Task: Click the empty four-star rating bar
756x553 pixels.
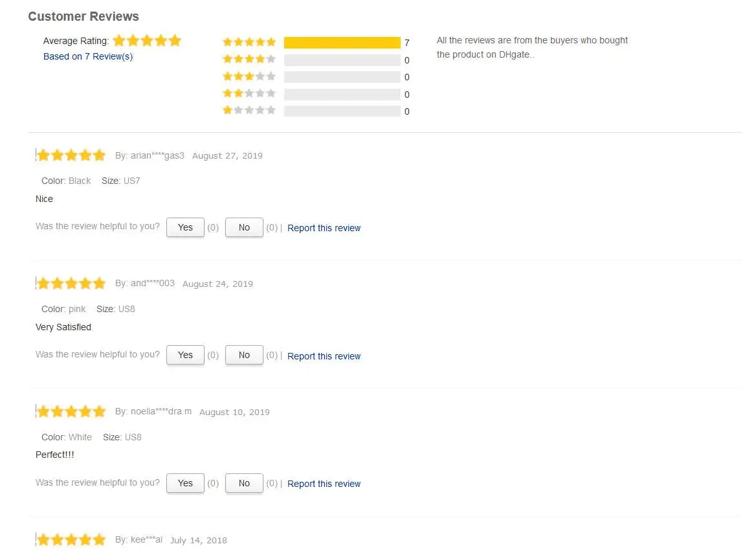Action: pos(342,60)
